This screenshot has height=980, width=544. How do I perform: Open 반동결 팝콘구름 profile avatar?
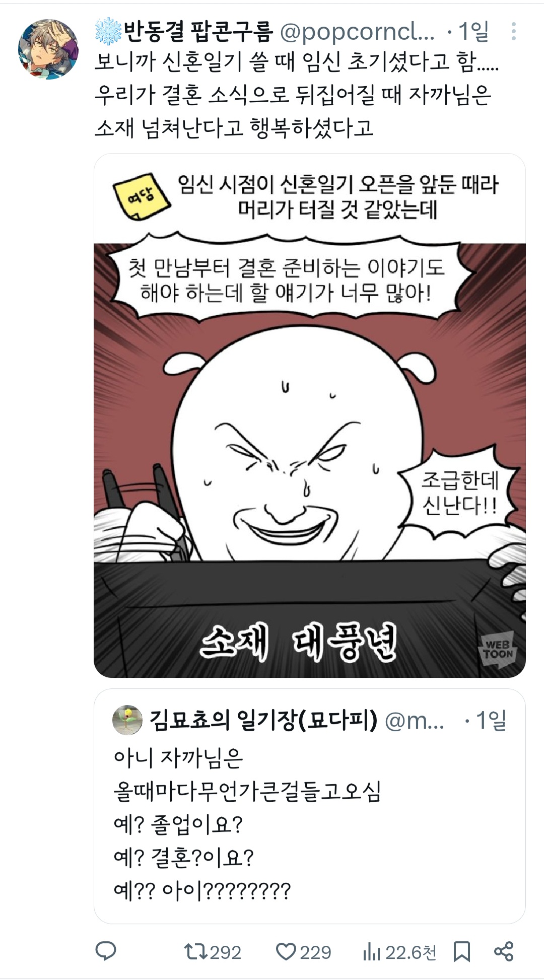(x=48, y=49)
